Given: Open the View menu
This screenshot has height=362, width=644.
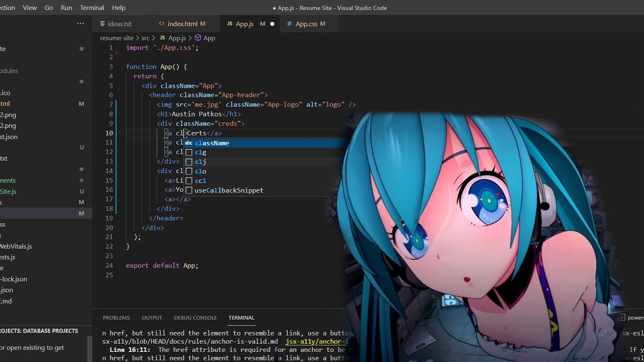Looking at the screenshot, I should coord(30,8).
